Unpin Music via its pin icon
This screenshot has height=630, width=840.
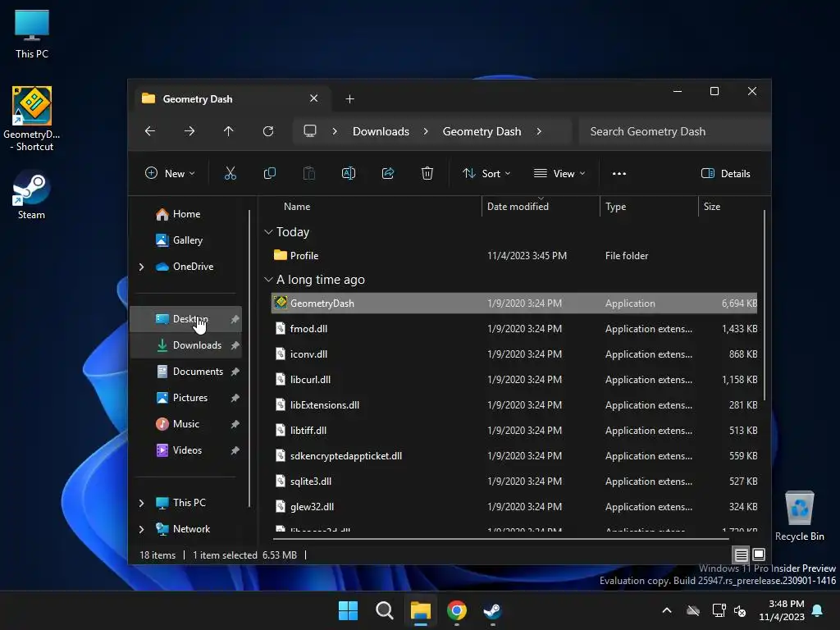click(x=235, y=424)
